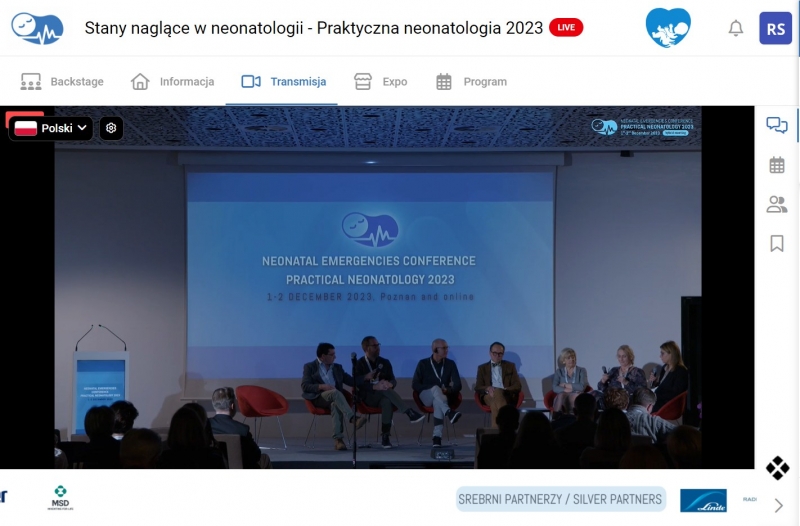
Task: Switch to the Informacja tab
Action: [173, 82]
